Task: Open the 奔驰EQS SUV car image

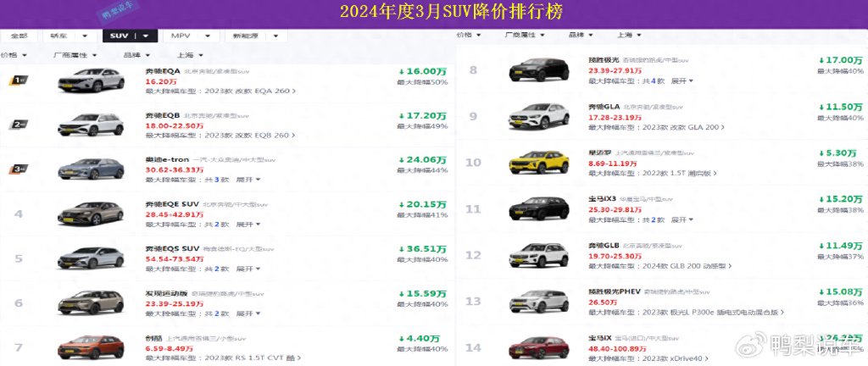Action: click(91, 258)
